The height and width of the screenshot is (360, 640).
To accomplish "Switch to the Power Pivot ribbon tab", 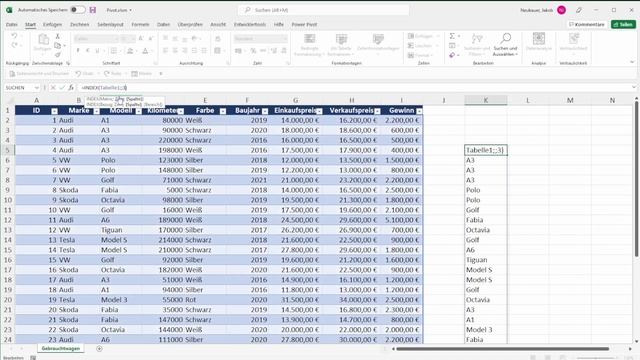I will [x=304, y=24].
